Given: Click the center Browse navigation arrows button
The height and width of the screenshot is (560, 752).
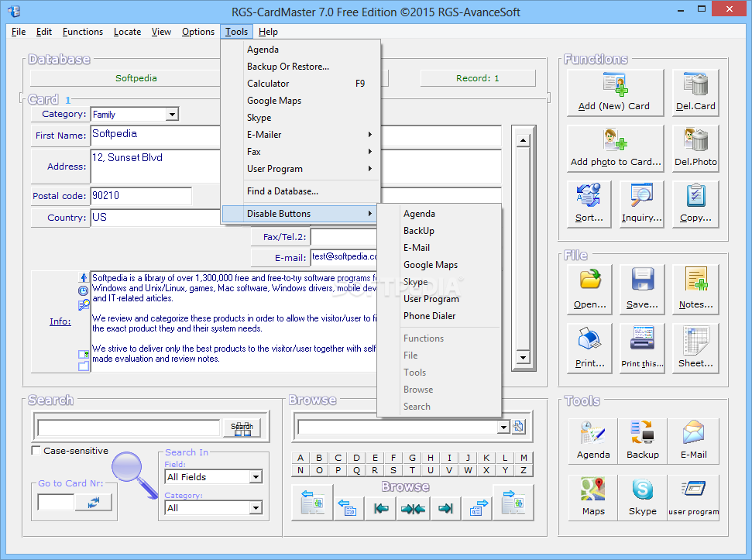Looking at the screenshot, I should pos(413,508).
